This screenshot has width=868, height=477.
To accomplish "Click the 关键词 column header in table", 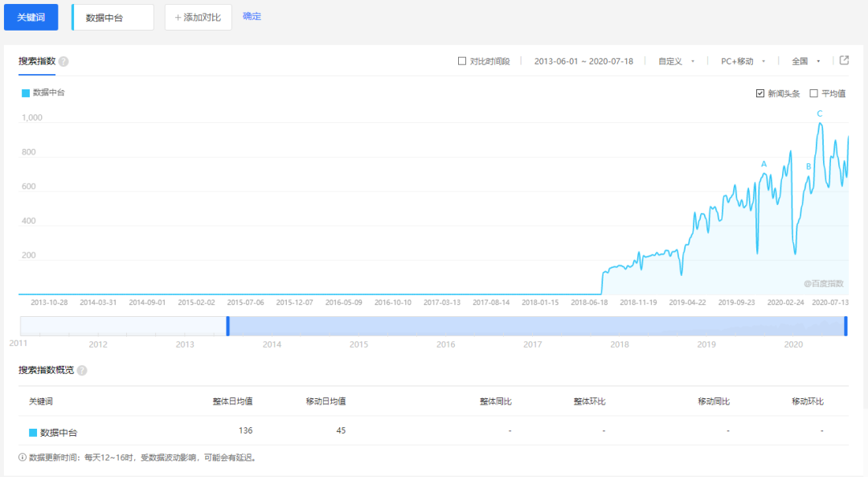I will (x=40, y=401).
